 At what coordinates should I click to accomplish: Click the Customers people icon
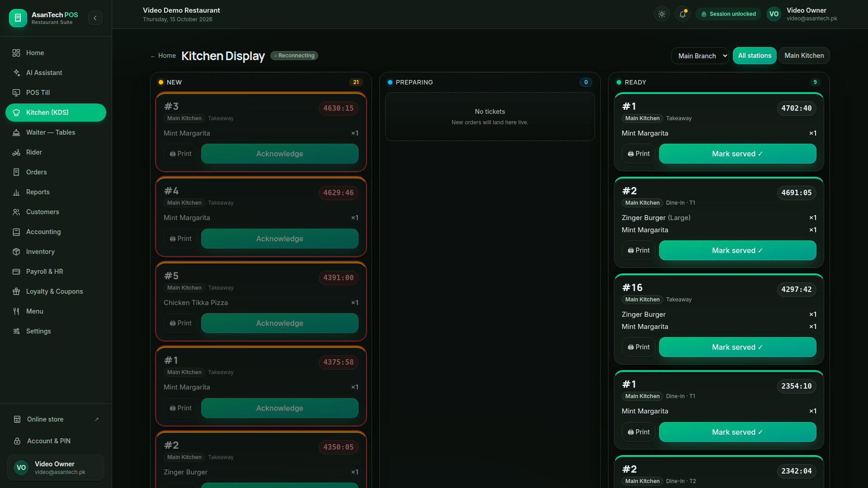point(16,212)
